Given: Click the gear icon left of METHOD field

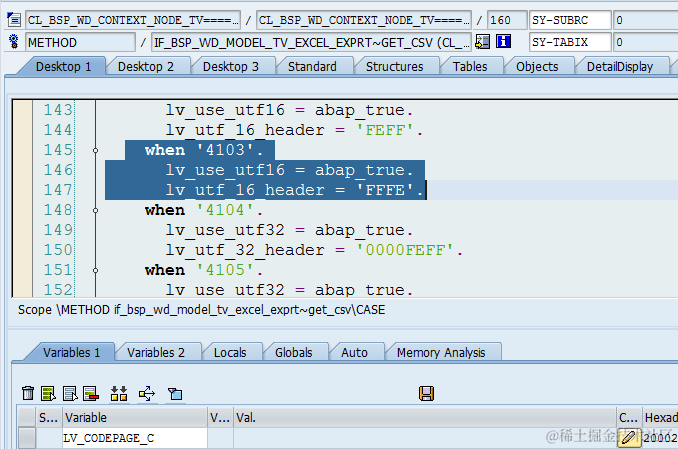Looking at the screenshot, I should pos(14,42).
